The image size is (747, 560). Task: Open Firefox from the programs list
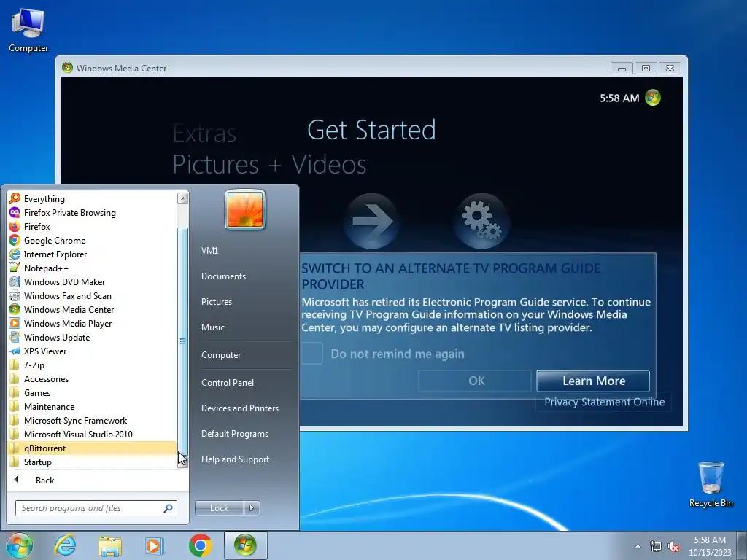tap(91, 227)
